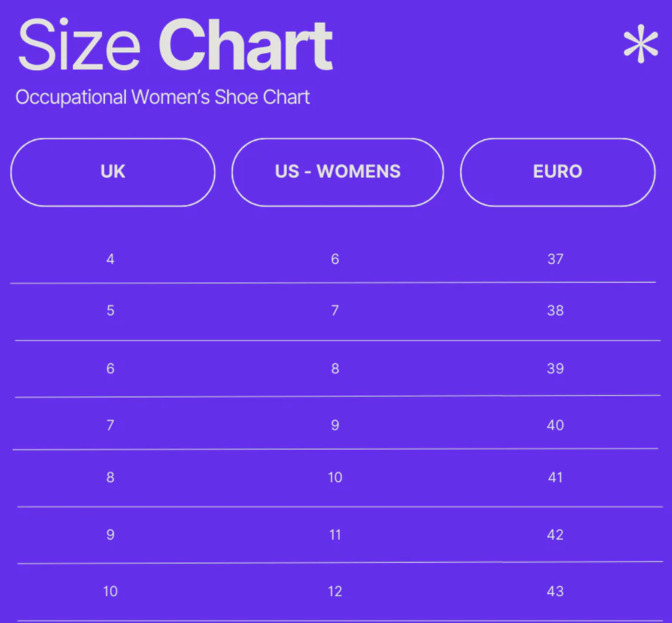The height and width of the screenshot is (623, 672).
Task: Select Euro size 37 cell
Action: click(x=555, y=259)
